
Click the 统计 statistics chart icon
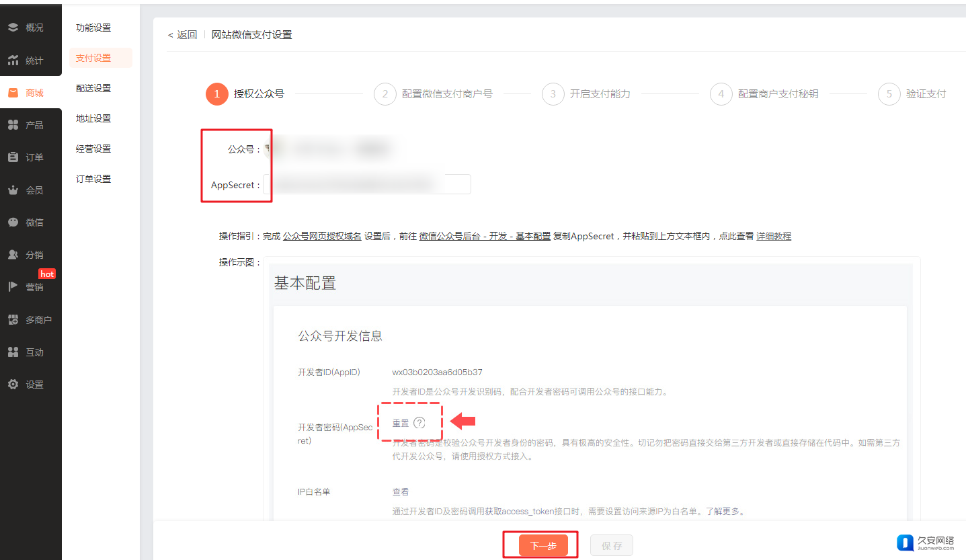[x=13, y=61]
